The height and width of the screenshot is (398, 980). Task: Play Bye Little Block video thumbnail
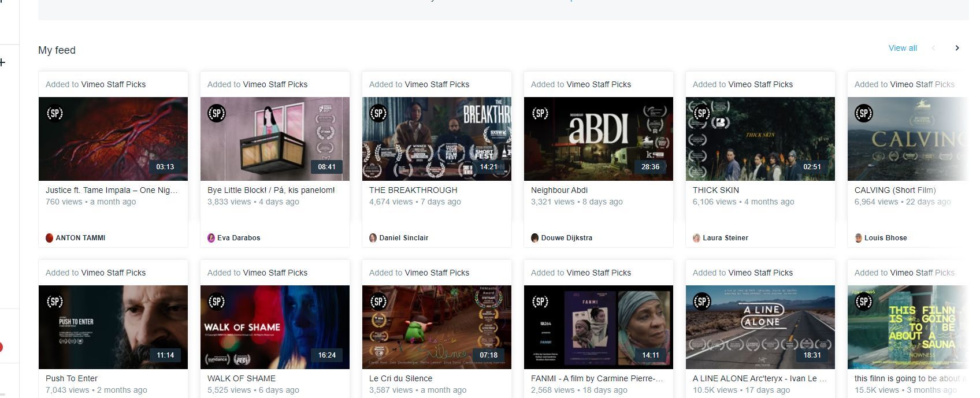point(275,139)
